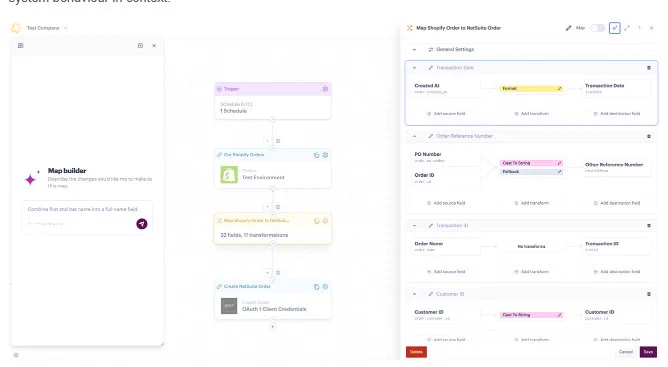Click the highlighted AI sparkle button

coord(614,28)
